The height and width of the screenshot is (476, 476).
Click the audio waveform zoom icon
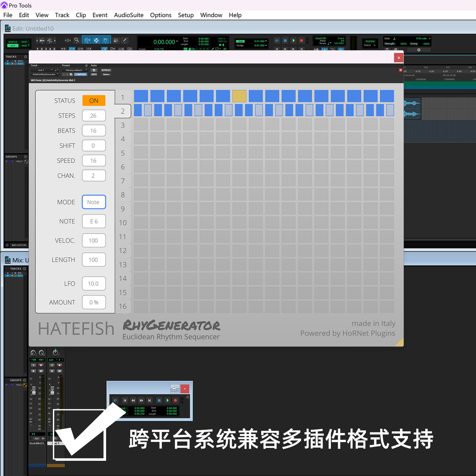coord(42,40)
